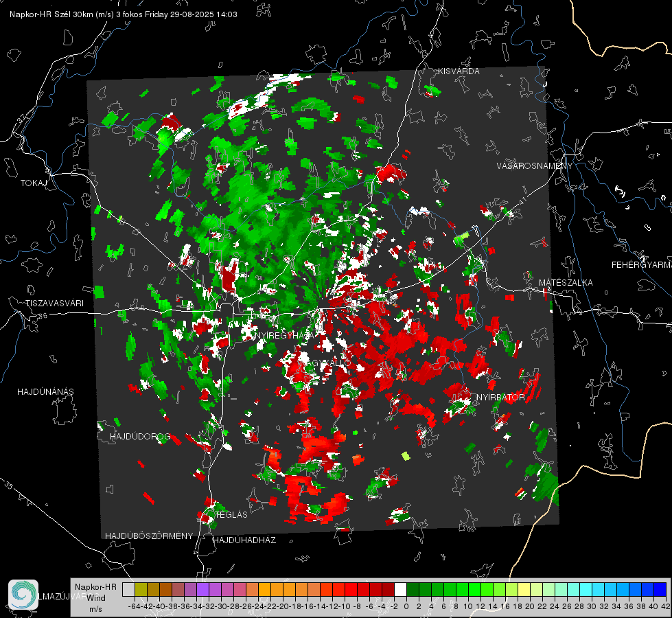Click the TOKAJ town label

(34, 183)
